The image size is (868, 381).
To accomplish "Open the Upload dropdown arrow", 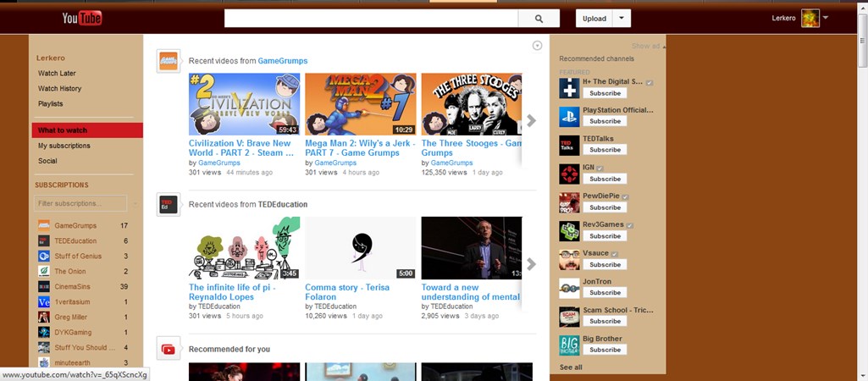I will 622,19.
